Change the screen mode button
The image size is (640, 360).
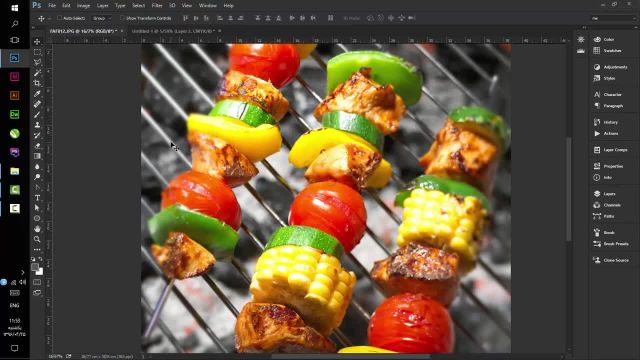pyautogui.click(x=37, y=292)
